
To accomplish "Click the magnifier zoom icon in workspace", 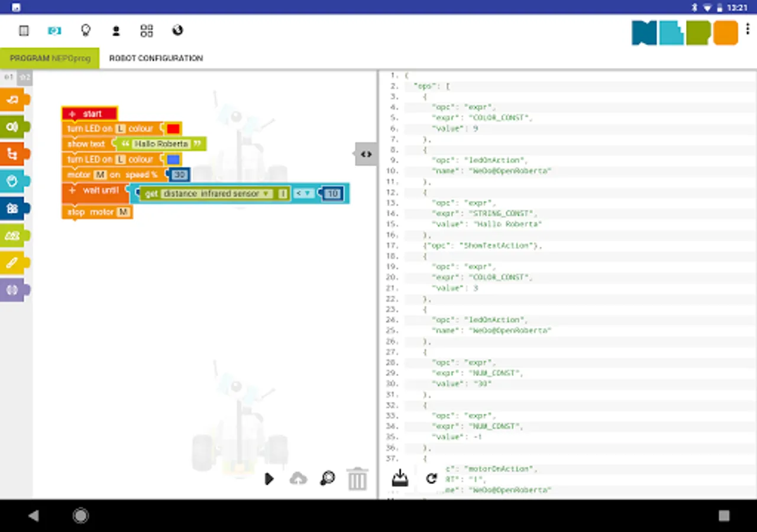I will click(327, 479).
